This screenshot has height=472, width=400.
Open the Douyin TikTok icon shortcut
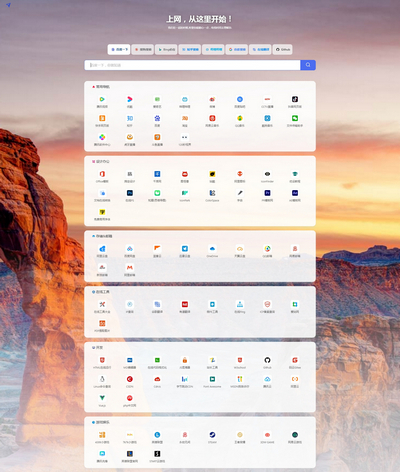(x=295, y=99)
